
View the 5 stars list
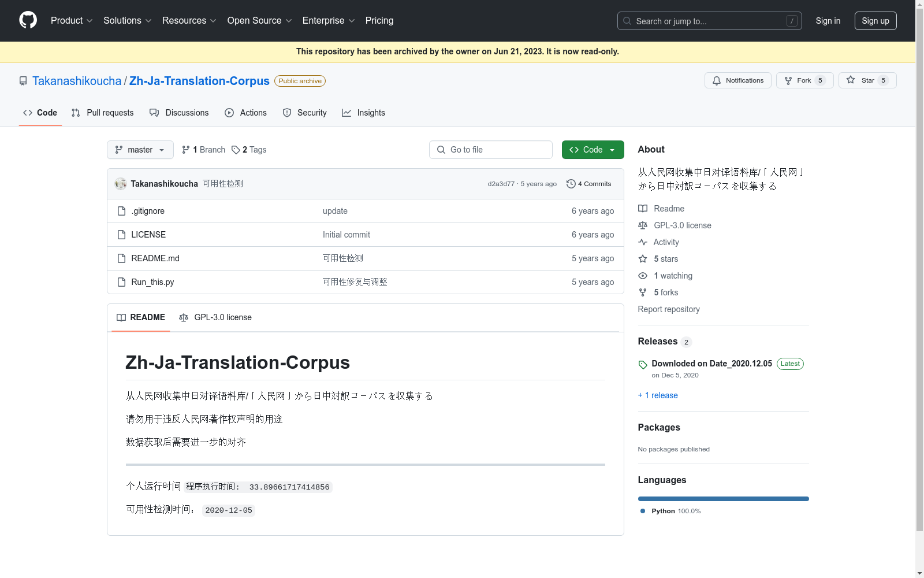pyautogui.click(x=658, y=259)
